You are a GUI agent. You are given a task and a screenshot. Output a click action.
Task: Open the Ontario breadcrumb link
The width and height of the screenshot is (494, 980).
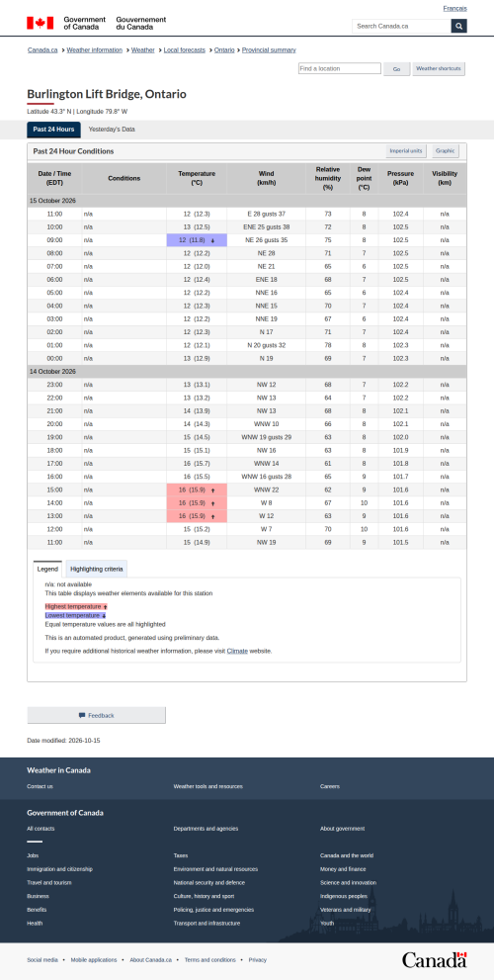pyautogui.click(x=224, y=50)
